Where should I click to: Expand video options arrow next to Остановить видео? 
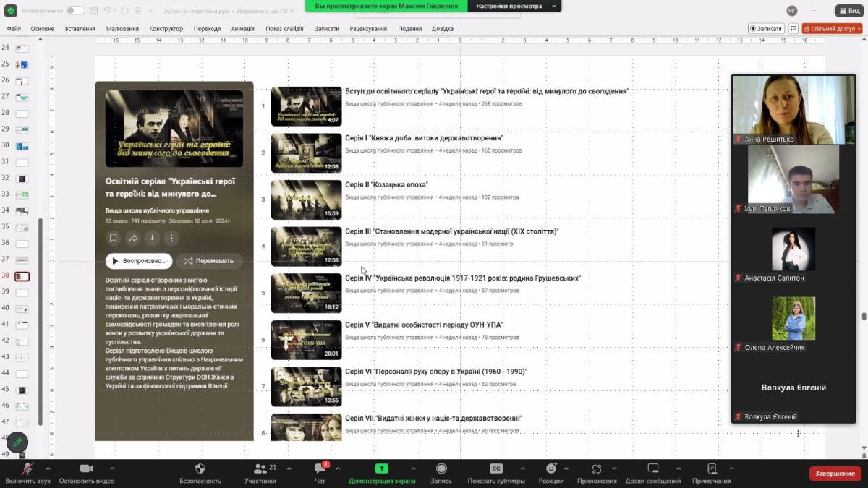111,468
